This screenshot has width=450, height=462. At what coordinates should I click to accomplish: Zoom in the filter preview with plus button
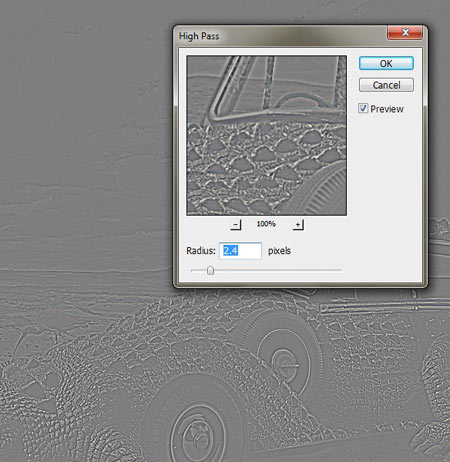(x=298, y=225)
